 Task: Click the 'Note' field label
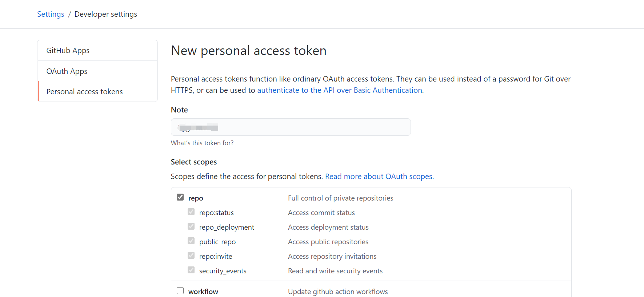179,110
